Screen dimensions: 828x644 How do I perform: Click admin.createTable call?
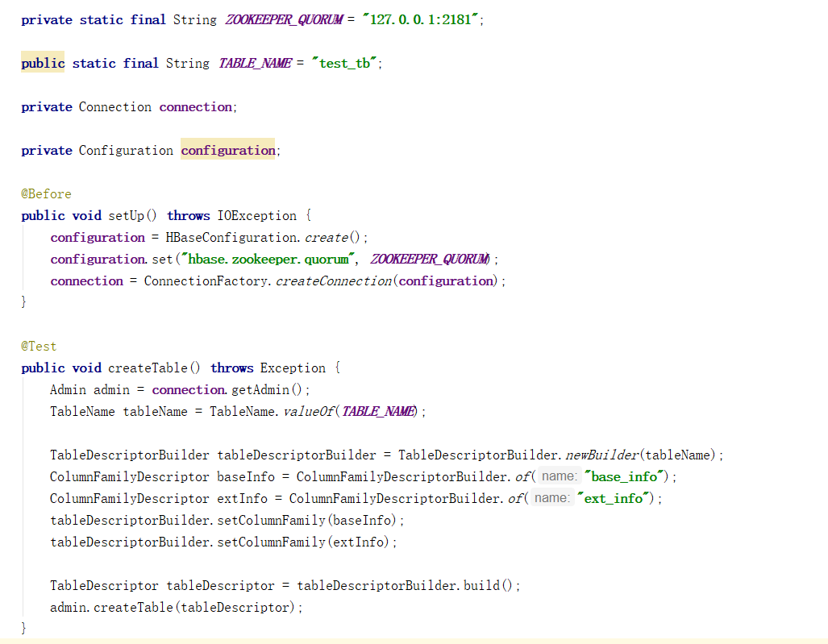coord(173,607)
